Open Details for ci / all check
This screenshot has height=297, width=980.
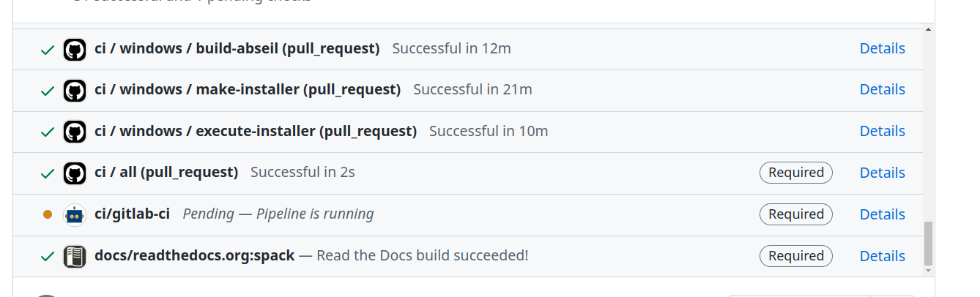(x=882, y=173)
